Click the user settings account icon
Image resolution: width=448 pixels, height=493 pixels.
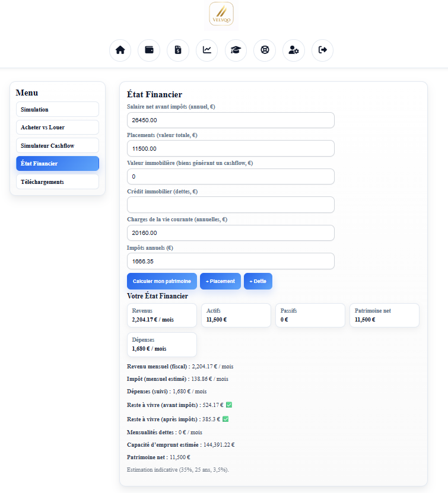click(294, 50)
